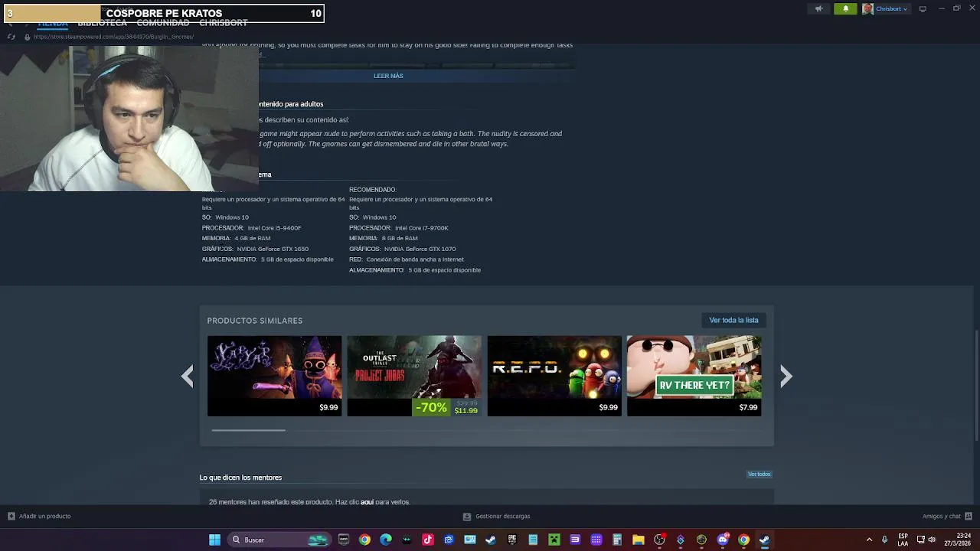
Task: Switch to active Steam taskbar icon
Action: coord(764,540)
